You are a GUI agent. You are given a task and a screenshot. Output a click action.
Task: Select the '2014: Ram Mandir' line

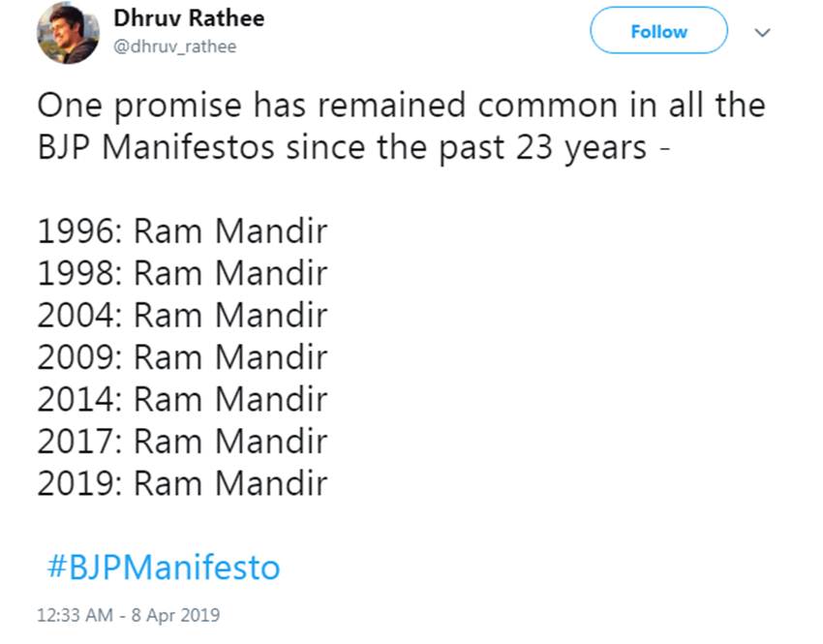pos(182,399)
